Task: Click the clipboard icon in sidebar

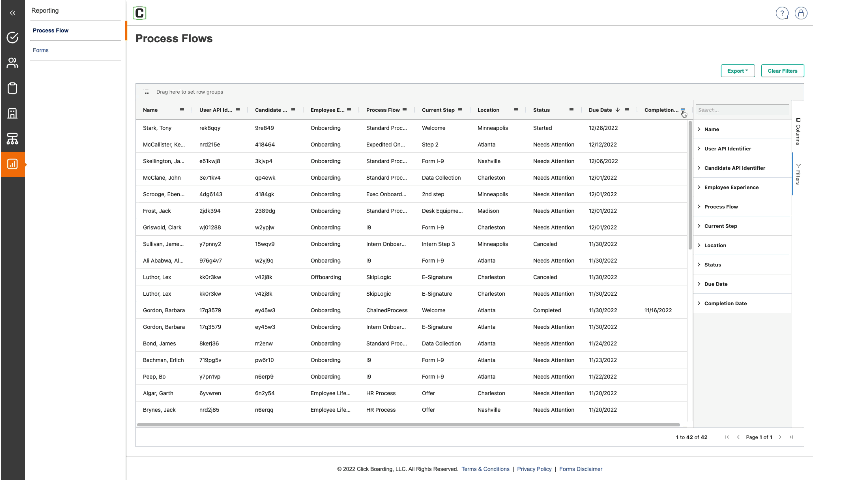Action: [12, 87]
